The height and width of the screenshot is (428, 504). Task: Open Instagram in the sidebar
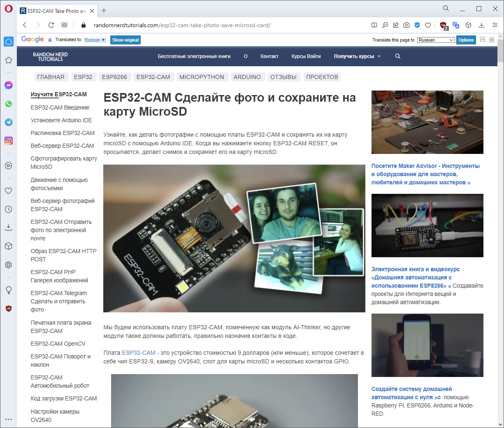[9, 141]
